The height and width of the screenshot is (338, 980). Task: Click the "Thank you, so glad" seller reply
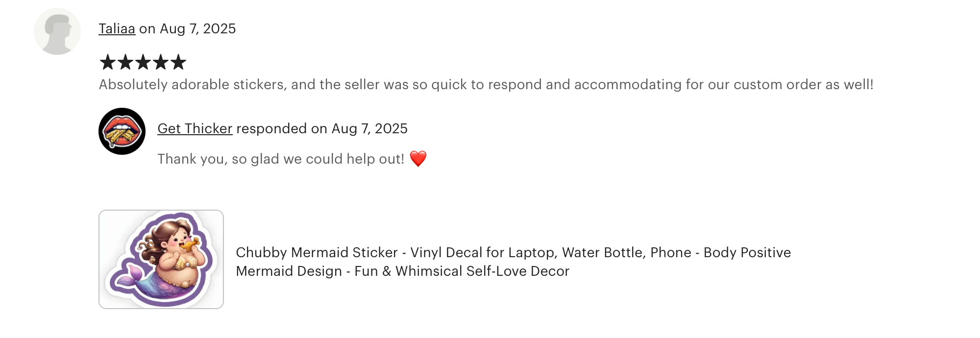[280, 159]
